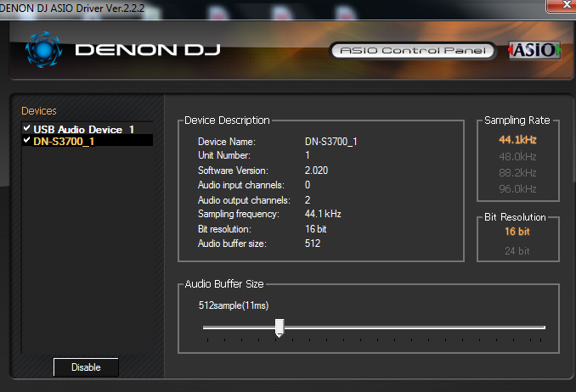
Task: Click the right end of the buffer slider track
Action: point(544,328)
